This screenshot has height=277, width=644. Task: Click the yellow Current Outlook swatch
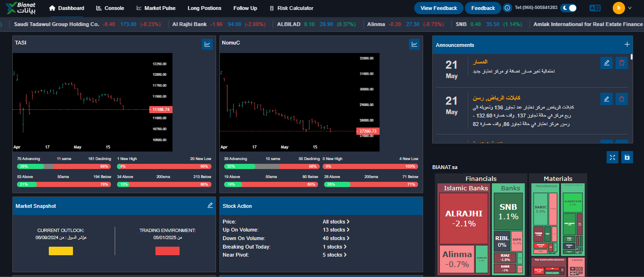pos(61,251)
